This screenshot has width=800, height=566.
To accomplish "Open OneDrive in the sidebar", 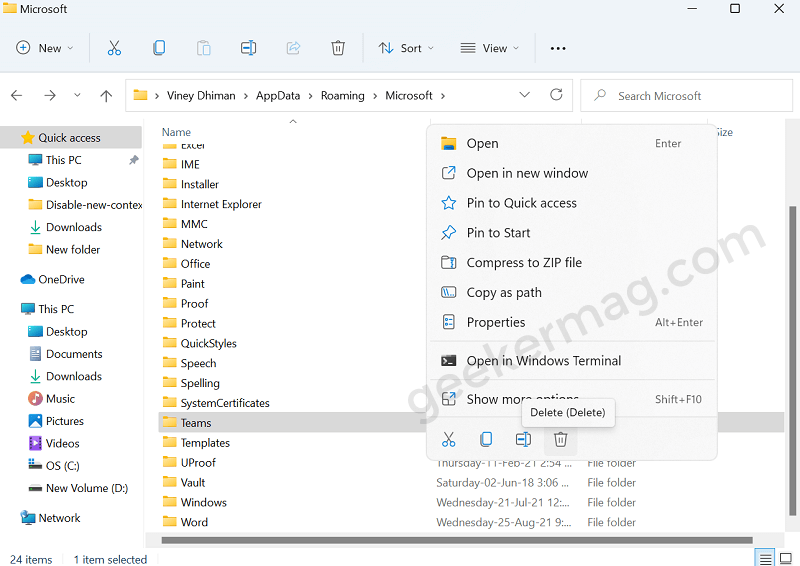I will pos(61,279).
